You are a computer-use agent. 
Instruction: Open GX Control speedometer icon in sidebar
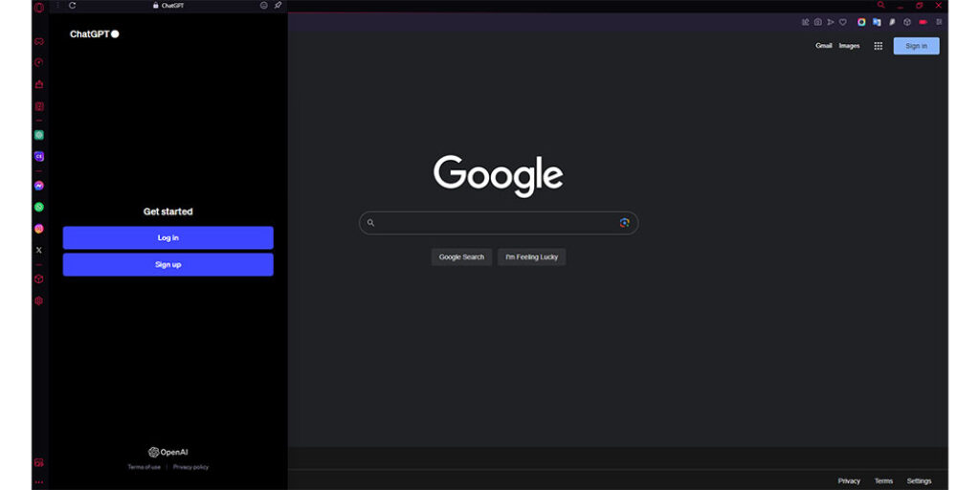pyautogui.click(x=38, y=62)
